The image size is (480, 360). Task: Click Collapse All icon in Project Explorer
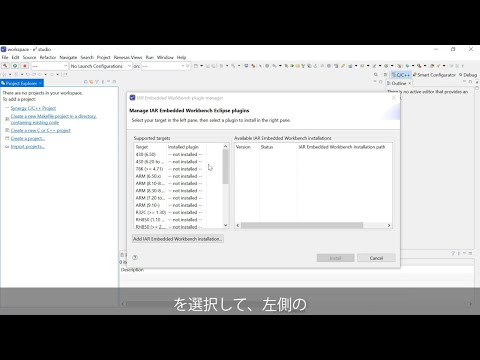(86, 82)
